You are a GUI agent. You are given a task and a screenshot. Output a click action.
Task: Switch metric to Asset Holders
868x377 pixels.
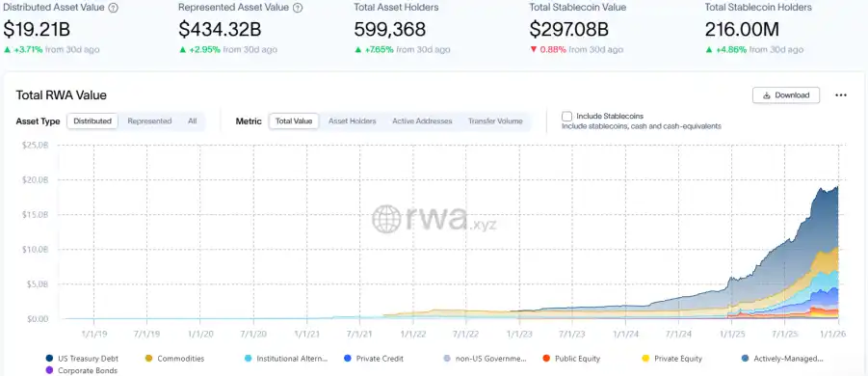[352, 121]
